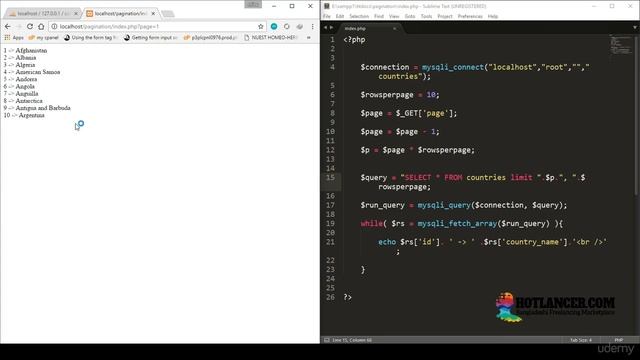Click the while keyword on line 19
This screenshot has height=360, width=640.
point(371,224)
